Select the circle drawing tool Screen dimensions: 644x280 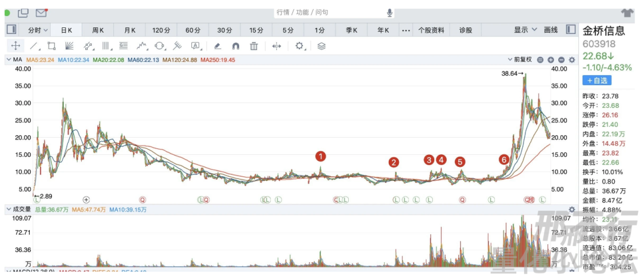coord(159,45)
